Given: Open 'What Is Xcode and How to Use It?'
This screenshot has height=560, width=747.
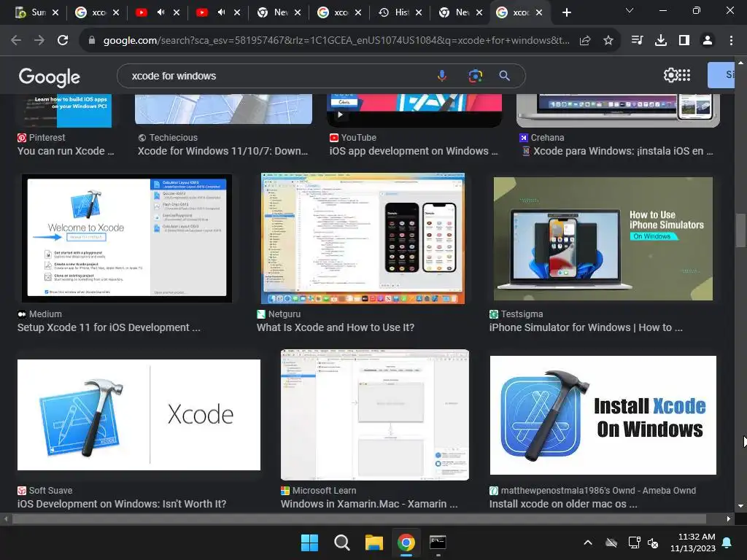Looking at the screenshot, I should click(x=336, y=327).
